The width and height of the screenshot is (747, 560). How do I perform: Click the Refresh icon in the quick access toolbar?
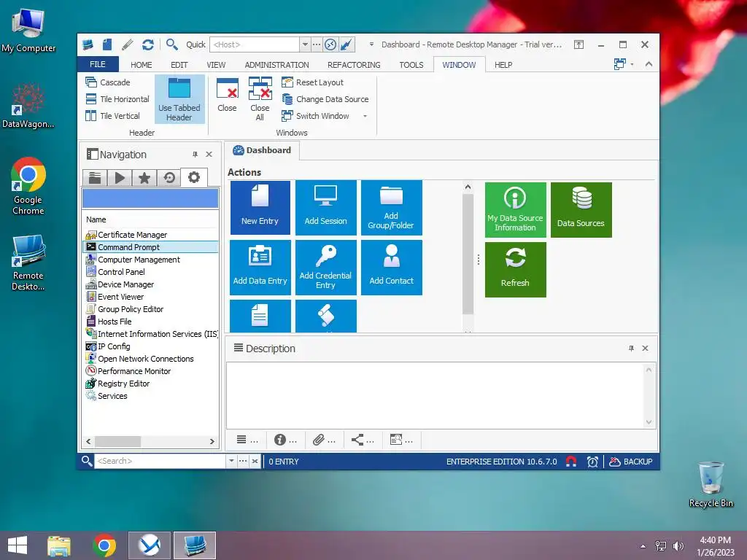click(x=147, y=44)
